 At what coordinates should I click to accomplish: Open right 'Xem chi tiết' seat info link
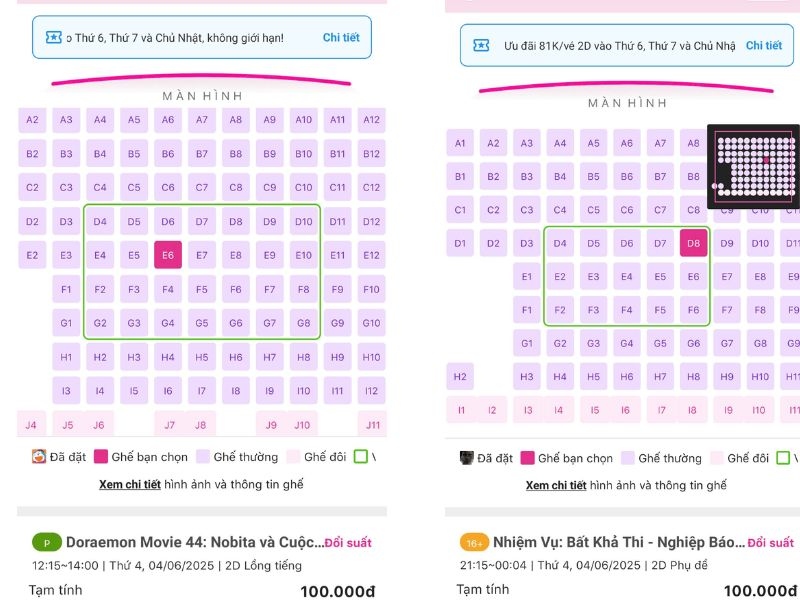pyautogui.click(x=556, y=485)
